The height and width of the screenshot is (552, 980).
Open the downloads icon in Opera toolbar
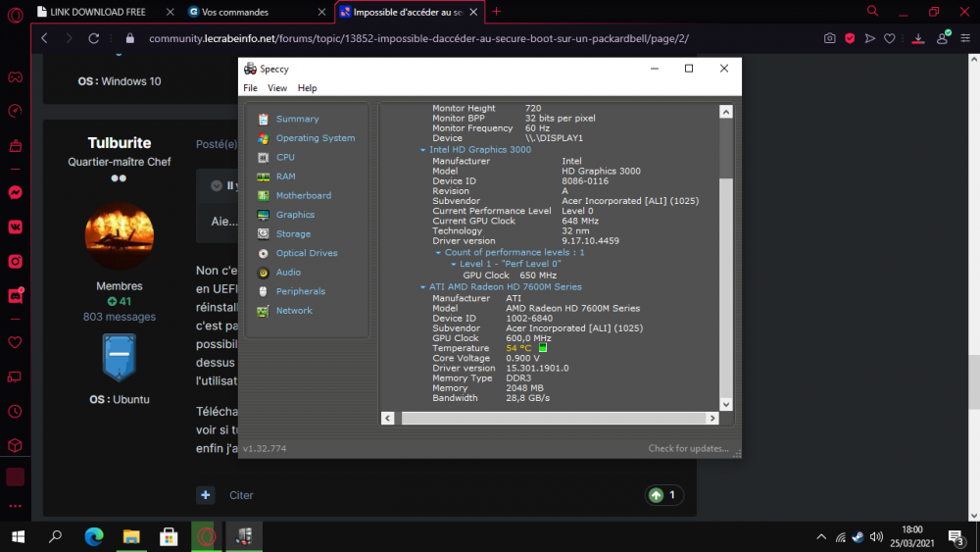pos(918,39)
